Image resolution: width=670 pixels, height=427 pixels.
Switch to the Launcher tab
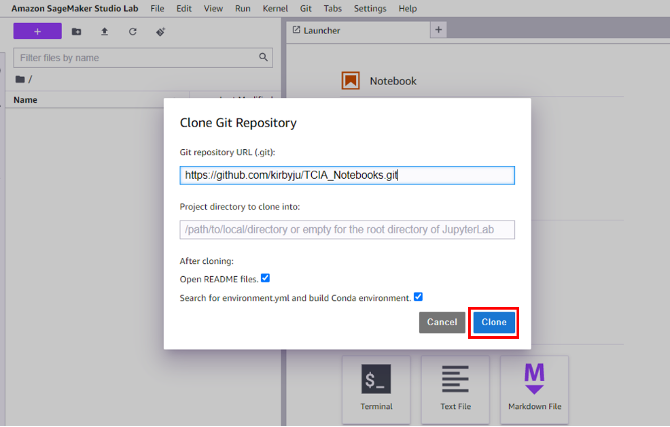[x=358, y=30]
